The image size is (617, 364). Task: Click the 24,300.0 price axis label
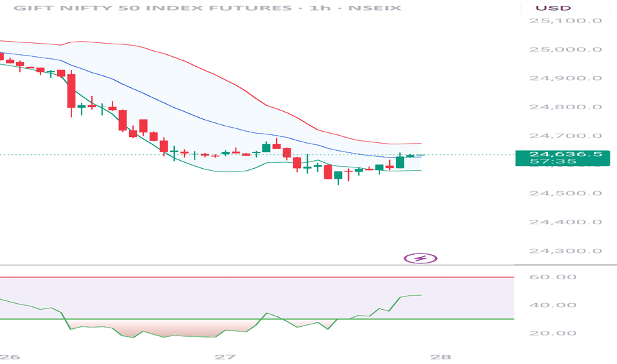tap(565, 251)
